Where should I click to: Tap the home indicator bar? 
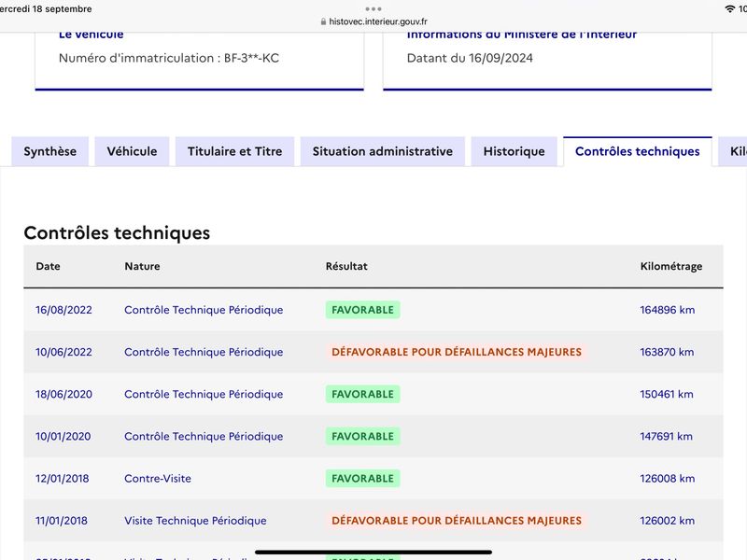[x=373, y=553]
